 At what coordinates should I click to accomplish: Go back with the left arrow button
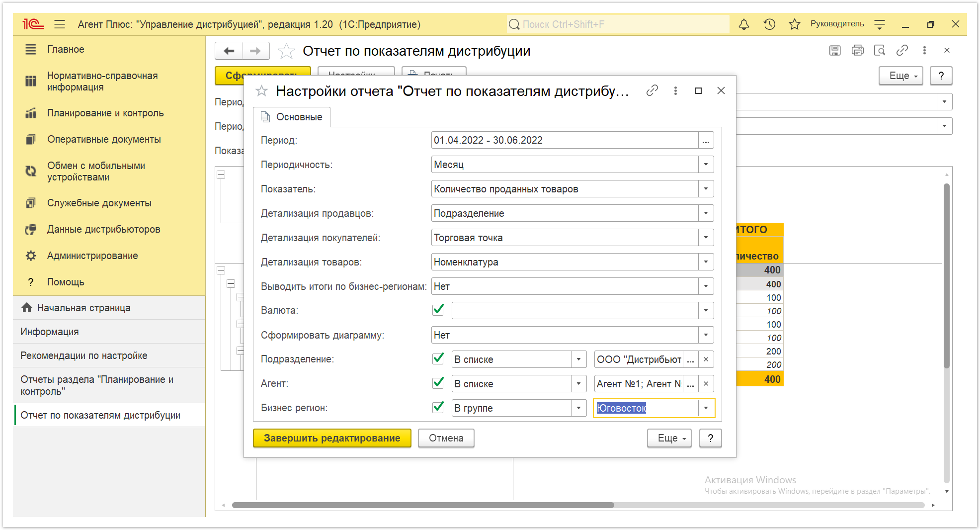coord(229,51)
